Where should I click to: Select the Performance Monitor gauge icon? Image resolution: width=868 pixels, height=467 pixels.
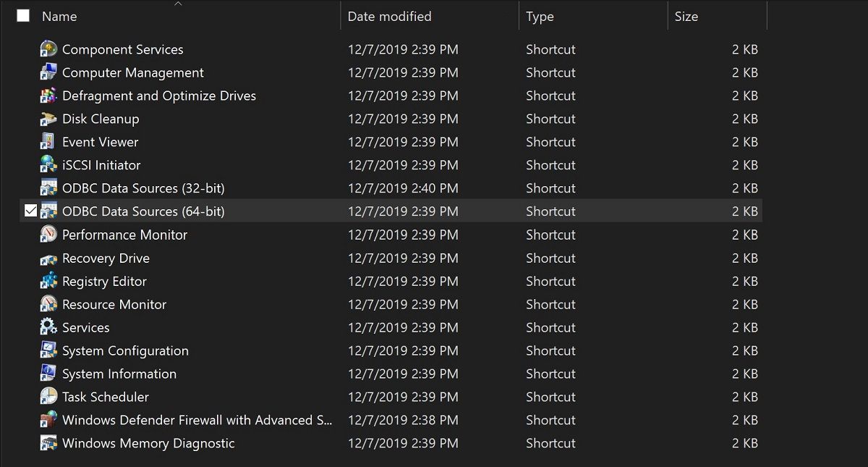click(x=48, y=235)
